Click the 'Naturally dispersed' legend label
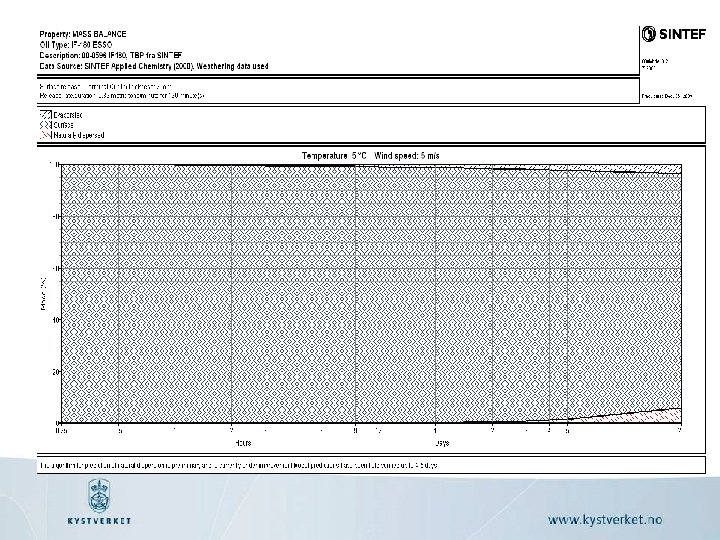The image size is (720, 540). [79, 135]
